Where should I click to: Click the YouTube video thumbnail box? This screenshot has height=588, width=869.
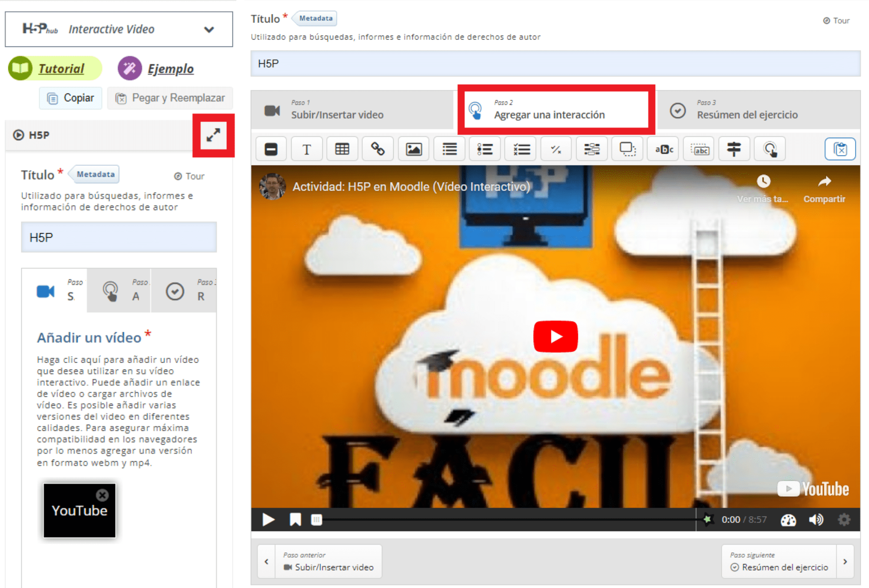point(80,510)
